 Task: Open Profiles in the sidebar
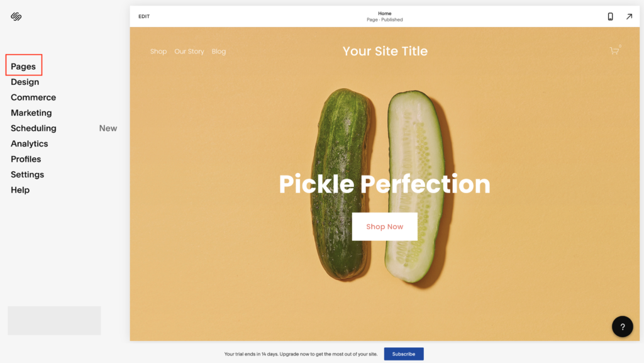tap(26, 159)
